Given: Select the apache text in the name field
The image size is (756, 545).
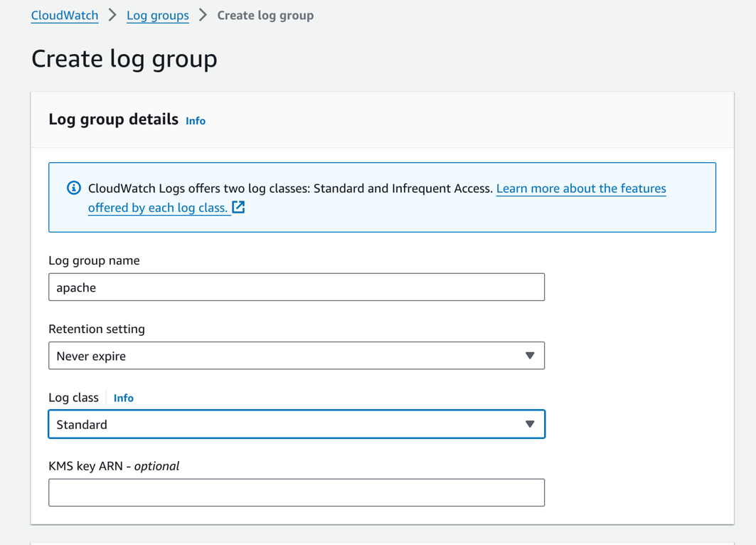Looking at the screenshot, I should click(74, 287).
